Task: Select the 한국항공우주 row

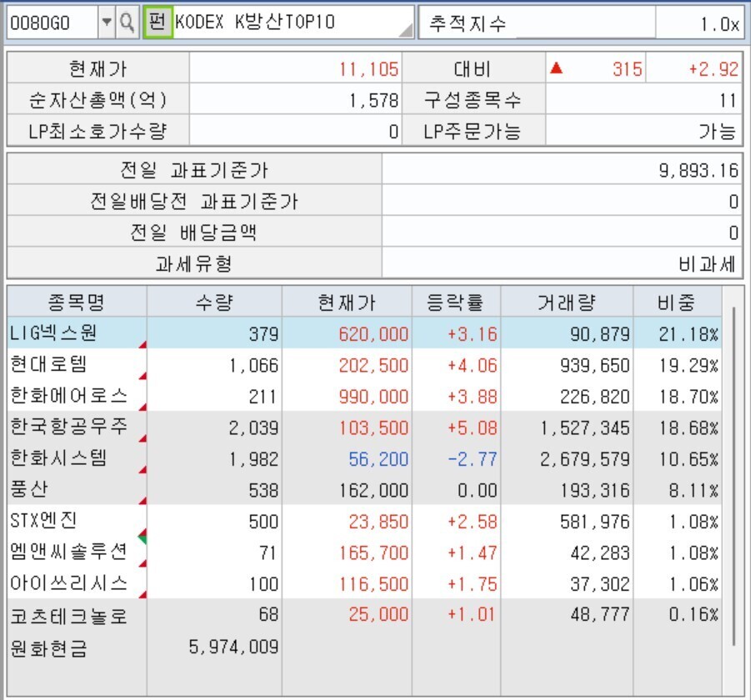Action: (364, 427)
